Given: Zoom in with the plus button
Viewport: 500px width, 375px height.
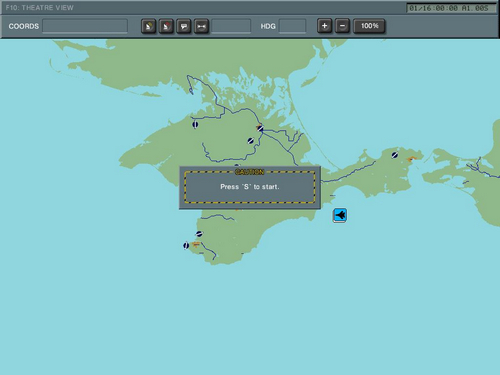Looking at the screenshot, I should 324,26.
